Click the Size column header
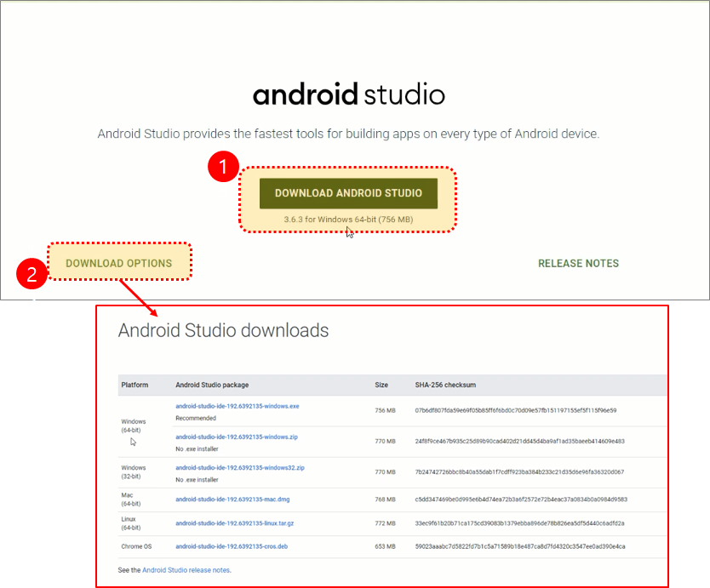Screen dimensions: 710x588 point(381,385)
